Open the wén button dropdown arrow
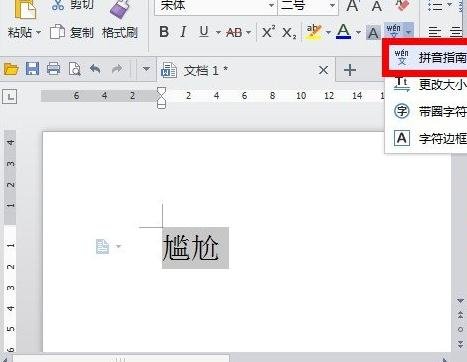This screenshot has height=362, width=467. click(x=408, y=31)
